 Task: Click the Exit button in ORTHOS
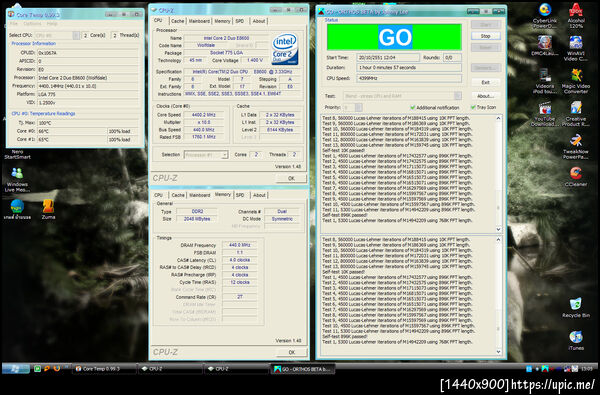pyautogui.click(x=485, y=82)
